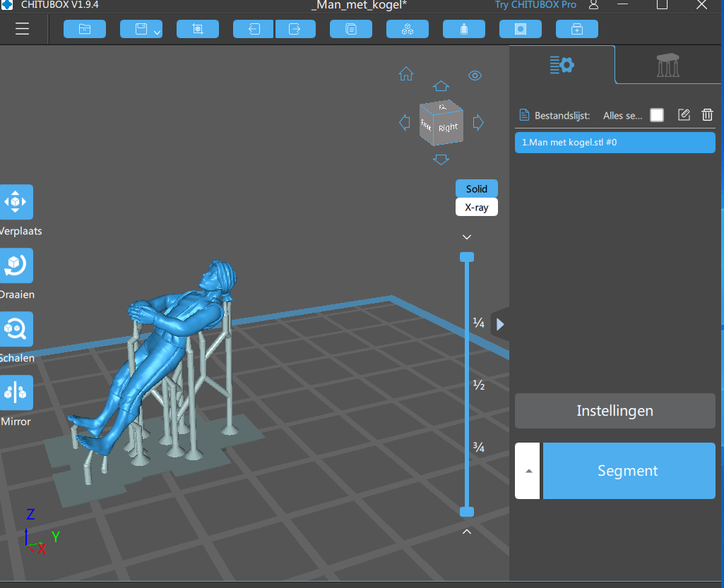This screenshot has width=724, height=588.
Task: Click the hollow model toolbar icon
Action: pyautogui.click(x=521, y=29)
